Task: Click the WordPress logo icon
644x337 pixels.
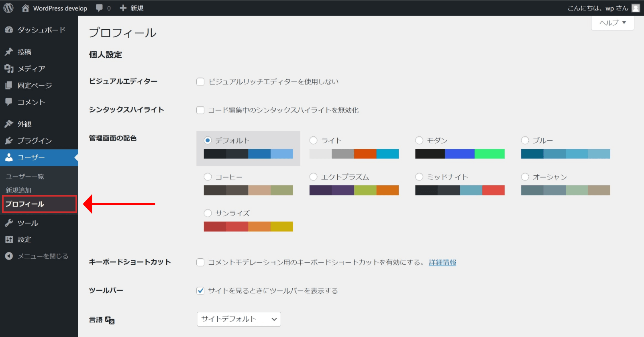Action: (8, 8)
